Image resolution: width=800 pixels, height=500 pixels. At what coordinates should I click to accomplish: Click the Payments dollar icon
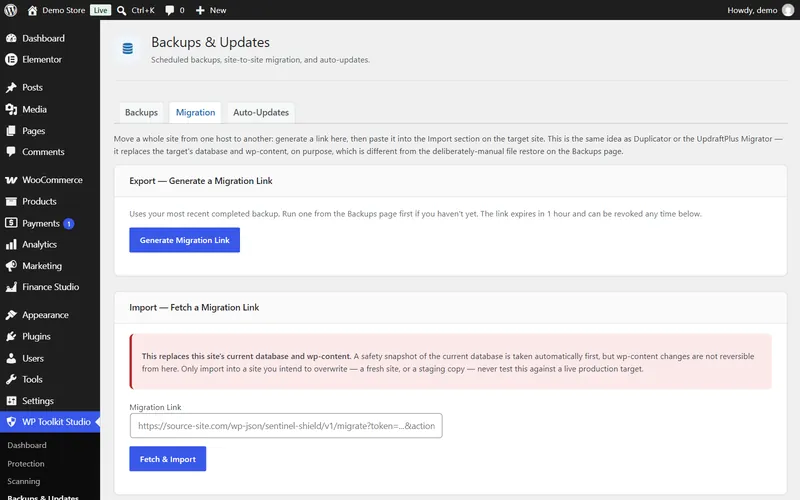pos(11,223)
